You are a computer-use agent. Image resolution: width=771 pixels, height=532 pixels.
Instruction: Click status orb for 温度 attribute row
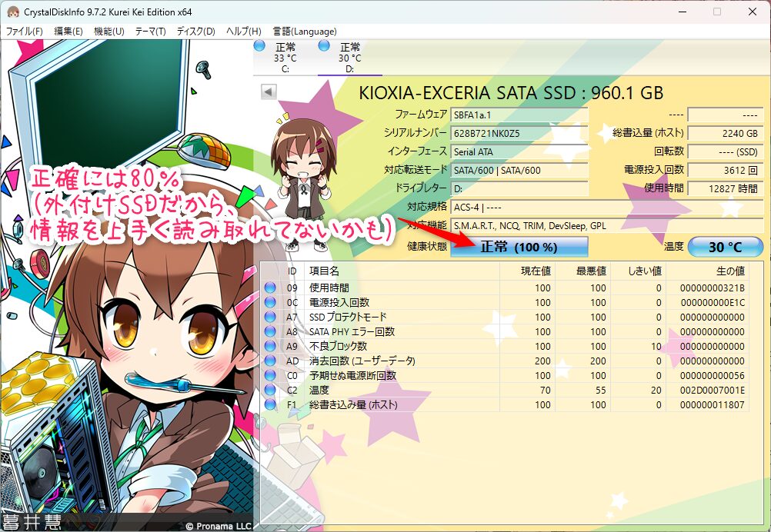pyautogui.click(x=269, y=390)
